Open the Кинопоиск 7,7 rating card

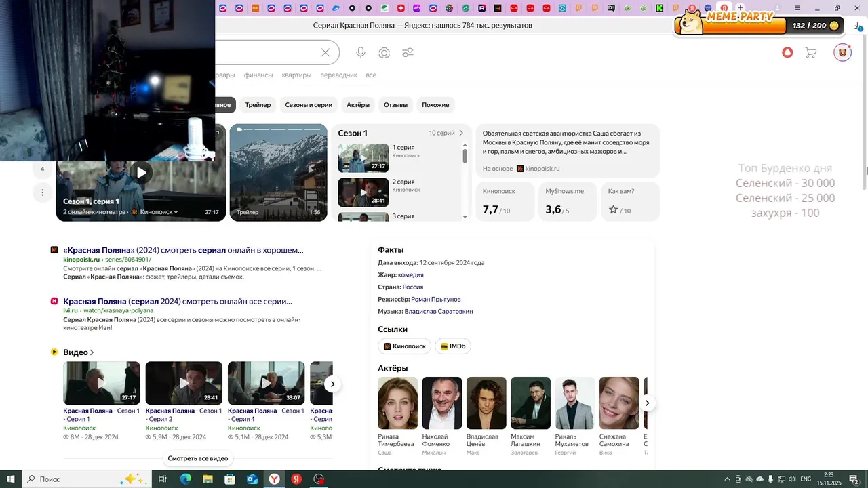(505, 201)
